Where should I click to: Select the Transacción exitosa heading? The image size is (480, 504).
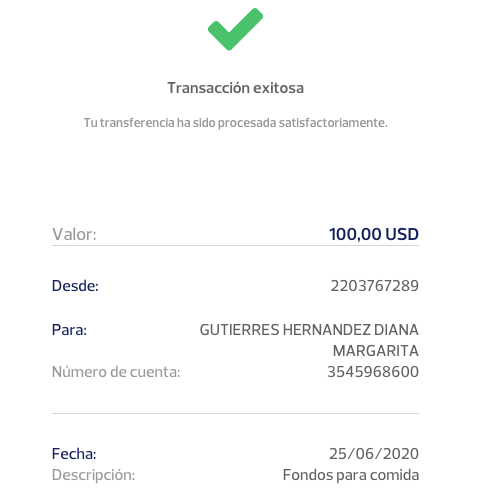pos(235,88)
